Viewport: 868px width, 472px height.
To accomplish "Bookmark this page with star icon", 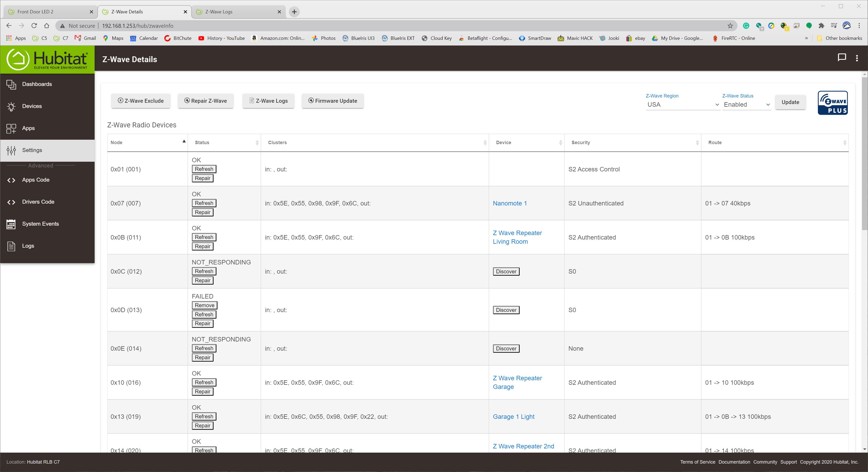I will pos(730,26).
